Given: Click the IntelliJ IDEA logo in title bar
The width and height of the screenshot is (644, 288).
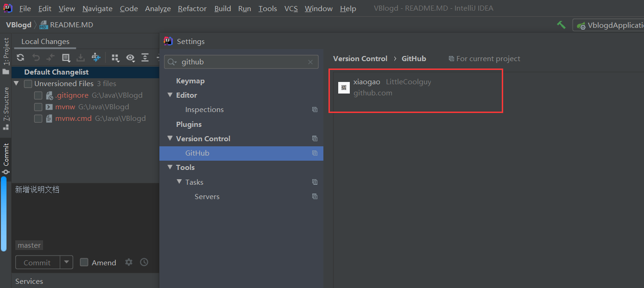Looking at the screenshot, I should pos(8,8).
